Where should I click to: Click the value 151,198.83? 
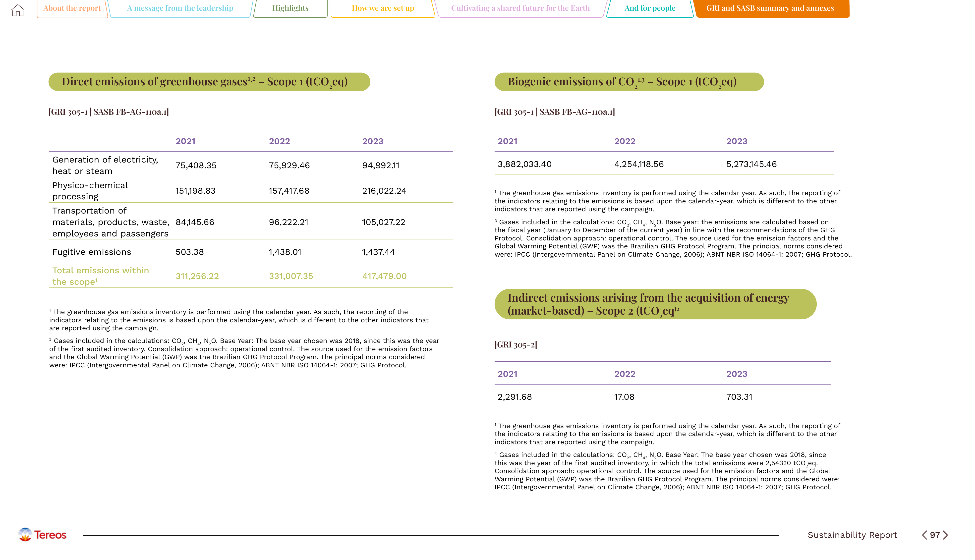click(x=195, y=191)
